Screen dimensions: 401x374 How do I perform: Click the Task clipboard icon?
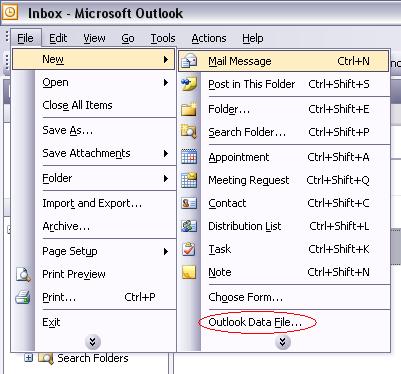click(x=189, y=249)
